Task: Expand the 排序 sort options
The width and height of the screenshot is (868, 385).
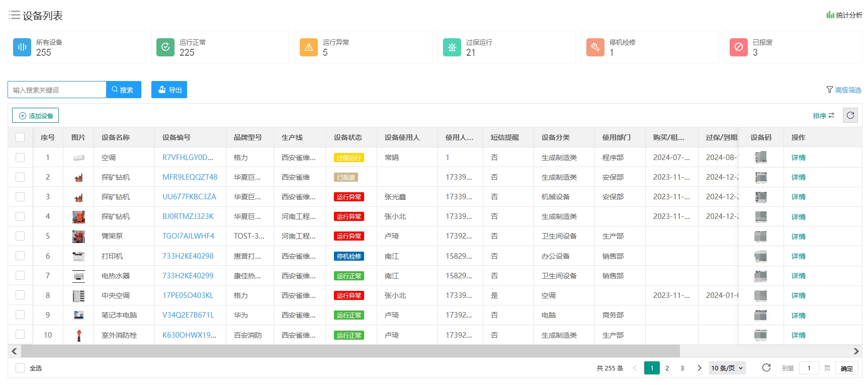Action: (x=823, y=116)
